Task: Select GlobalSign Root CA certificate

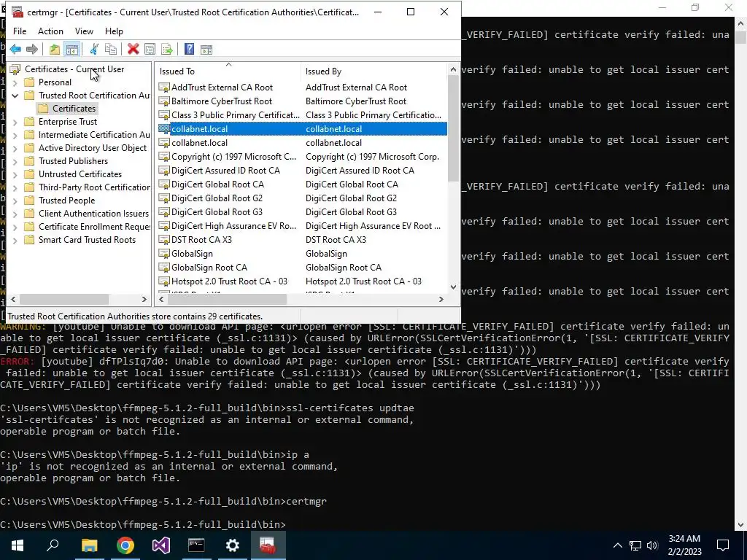Action: 303,267
